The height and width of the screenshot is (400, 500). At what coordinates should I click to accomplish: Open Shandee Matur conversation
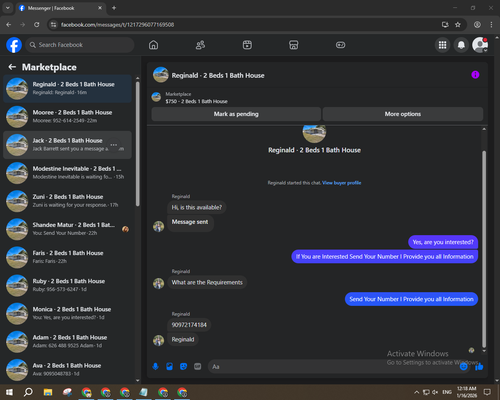(x=67, y=229)
